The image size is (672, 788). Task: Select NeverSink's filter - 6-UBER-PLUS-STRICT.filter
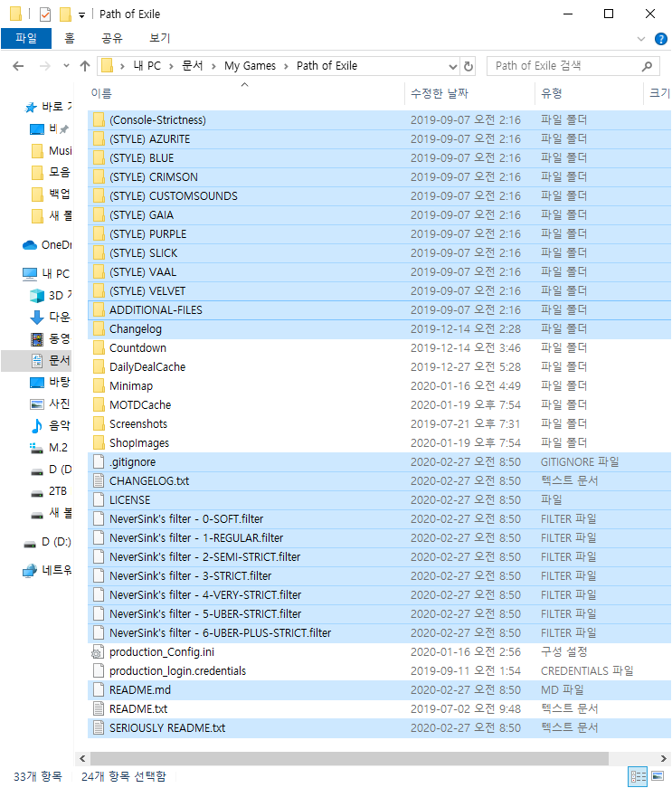220,632
